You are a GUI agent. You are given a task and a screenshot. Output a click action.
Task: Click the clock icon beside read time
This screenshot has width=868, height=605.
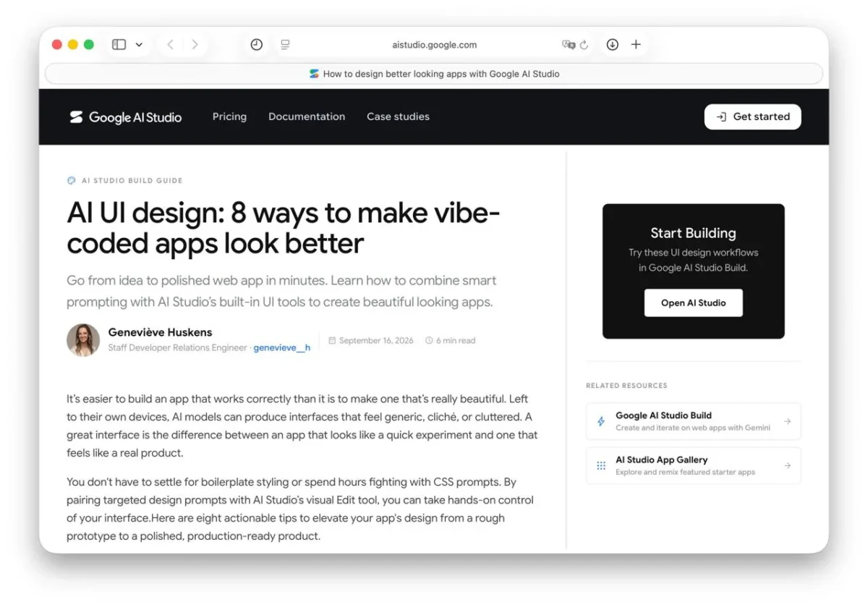[429, 340]
